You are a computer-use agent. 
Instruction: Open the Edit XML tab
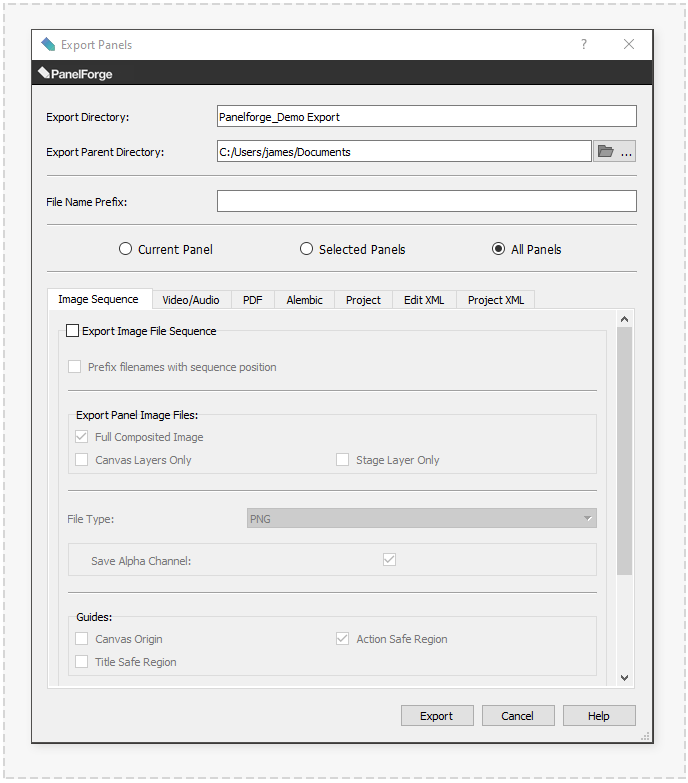coord(424,300)
